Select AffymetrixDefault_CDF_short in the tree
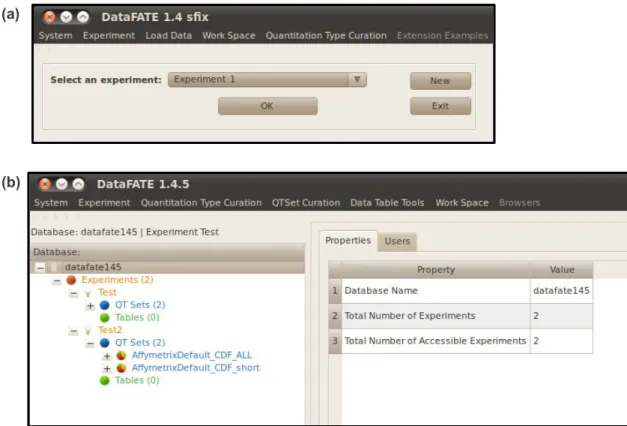The image size is (627, 426). (x=196, y=368)
